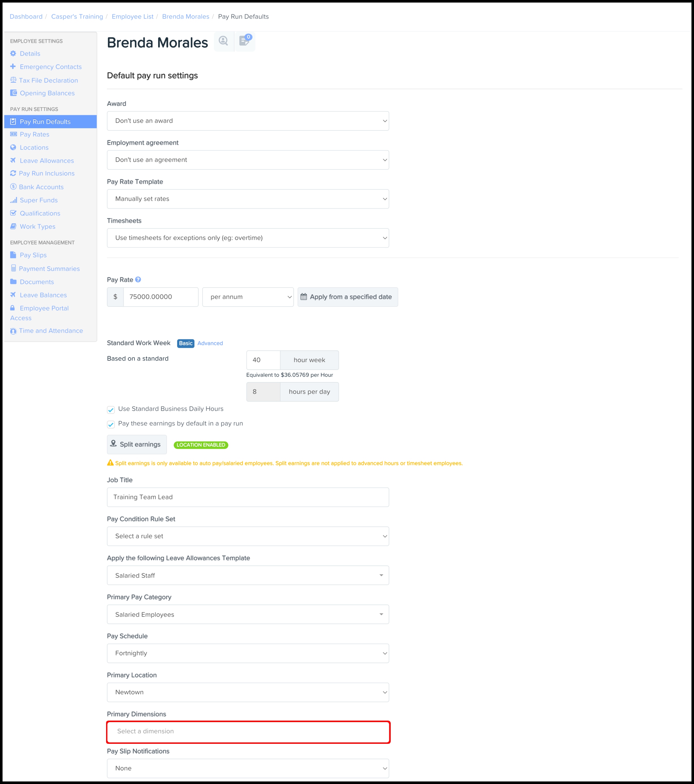Click the Split earnings button
Image resolution: width=694 pixels, height=784 pixels.
coord(137,444)
